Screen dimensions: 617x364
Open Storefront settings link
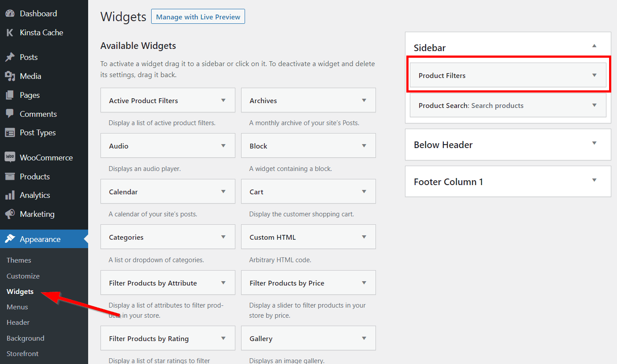(x=22, y=353)
